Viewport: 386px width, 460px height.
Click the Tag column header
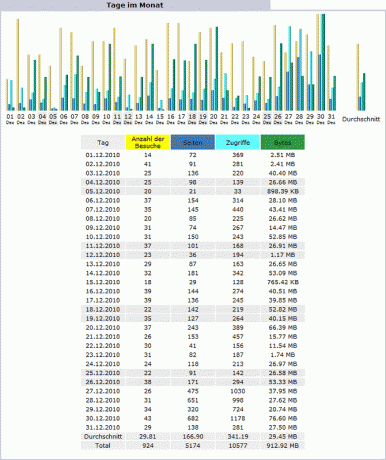tap(103, 142)
